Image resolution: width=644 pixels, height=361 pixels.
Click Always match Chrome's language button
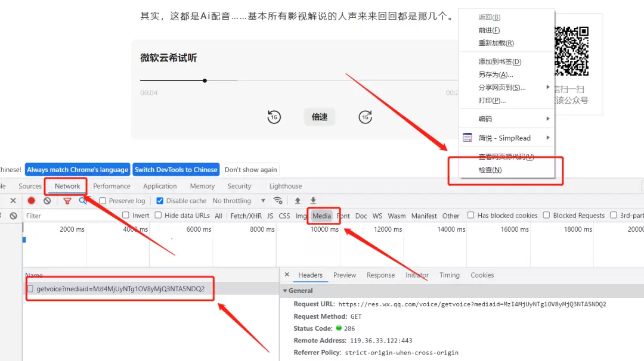click(78, 169)
